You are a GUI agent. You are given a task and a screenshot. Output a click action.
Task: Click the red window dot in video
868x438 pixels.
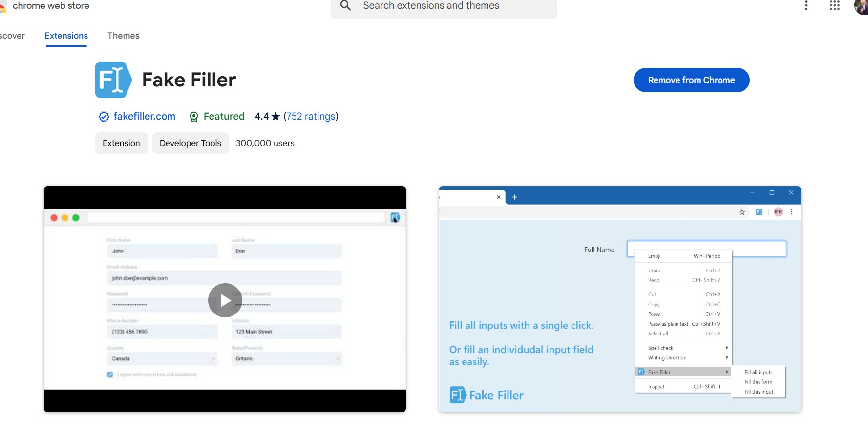tap(54, 218)
